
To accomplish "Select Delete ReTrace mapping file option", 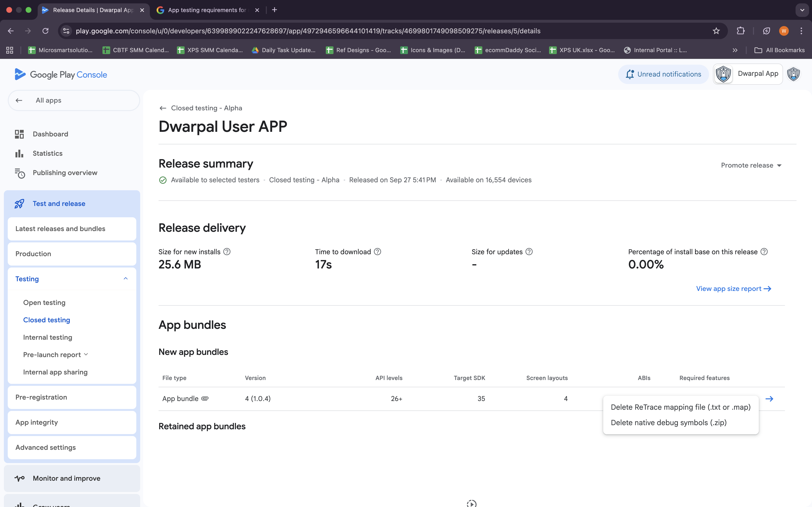I will pyautogui.click(x=681, y=407).
